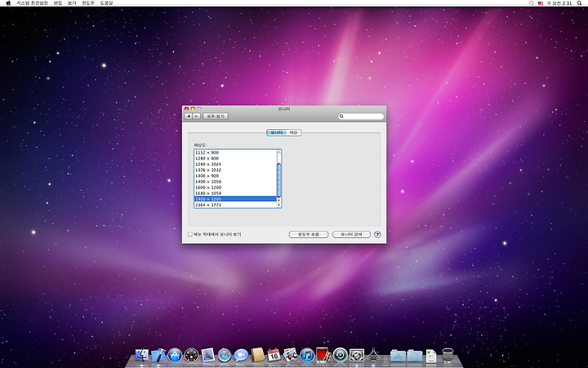Select resolution 1376 × 1032
Viewport: 588px width, 368px height.
click(x=235, y=170)
